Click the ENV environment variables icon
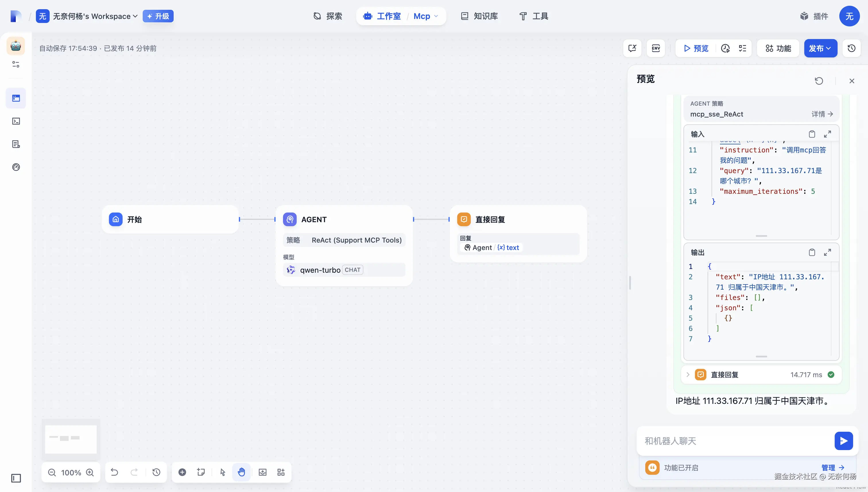 click(656, 48)
